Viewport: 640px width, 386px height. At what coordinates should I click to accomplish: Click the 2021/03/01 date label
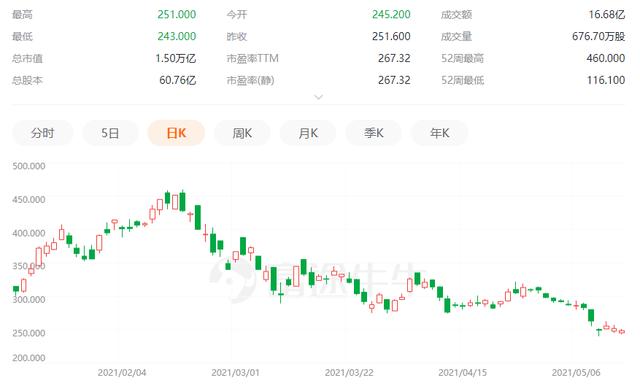point(235,373)
